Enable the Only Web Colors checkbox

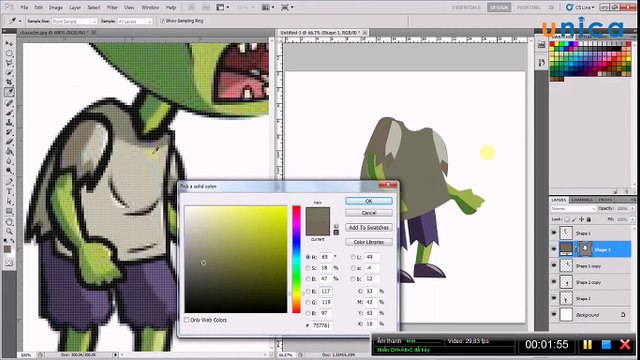click(x=187, y=320)
